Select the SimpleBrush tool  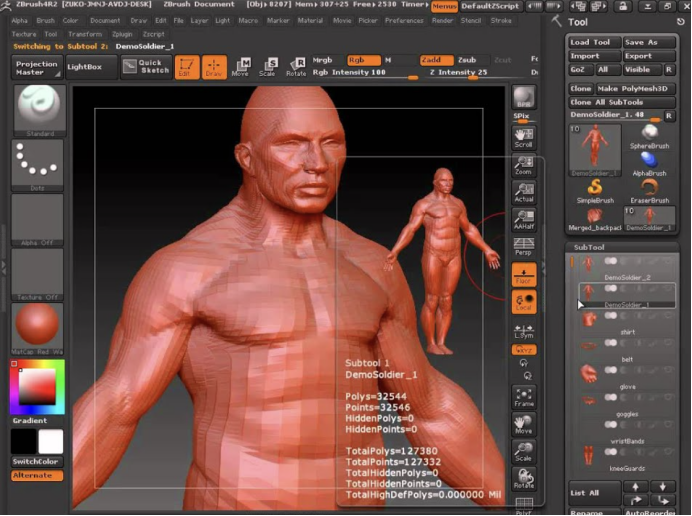pos(595,192)
